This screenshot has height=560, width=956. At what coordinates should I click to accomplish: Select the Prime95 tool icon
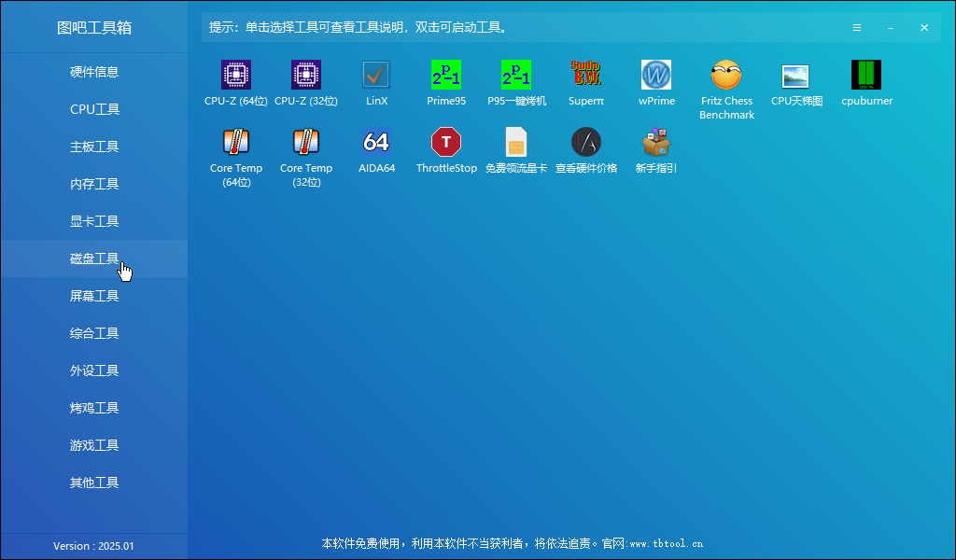point(446,75)
